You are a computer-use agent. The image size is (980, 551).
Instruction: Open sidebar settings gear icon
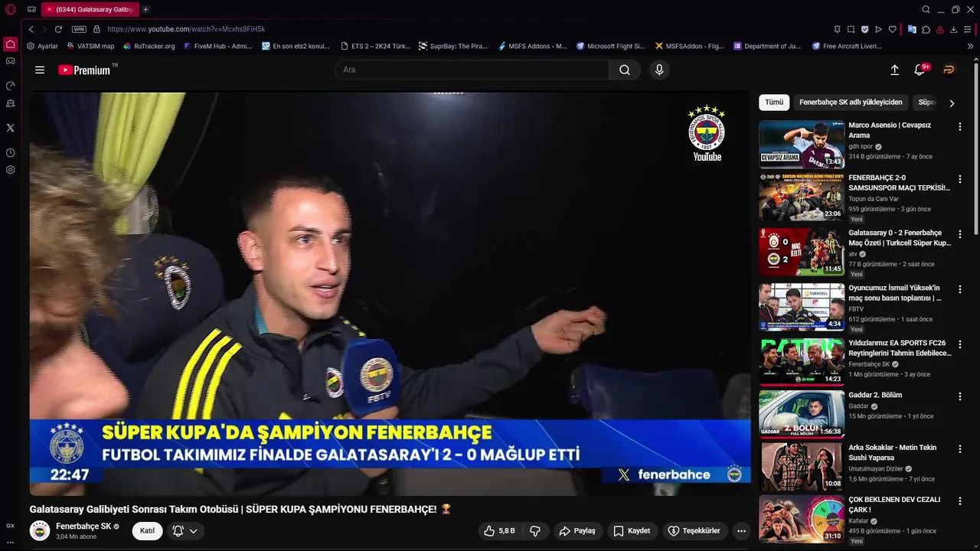pos(11,170)
